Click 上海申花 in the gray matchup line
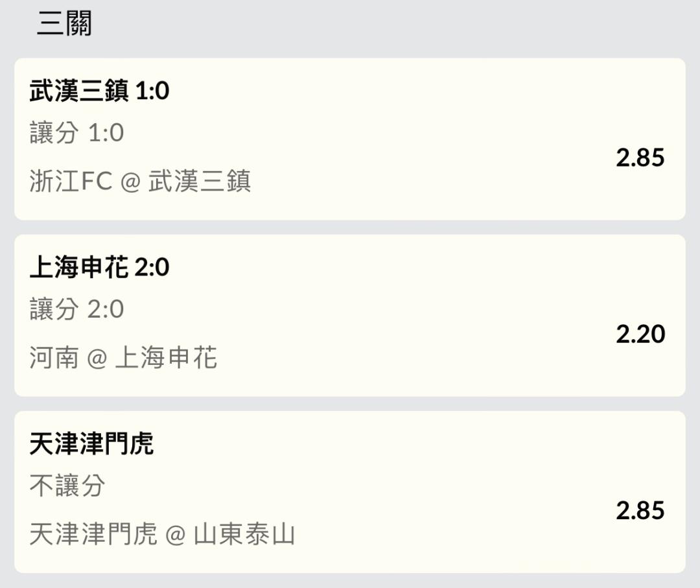Screen dimensions: 700x588 (166, 358)
